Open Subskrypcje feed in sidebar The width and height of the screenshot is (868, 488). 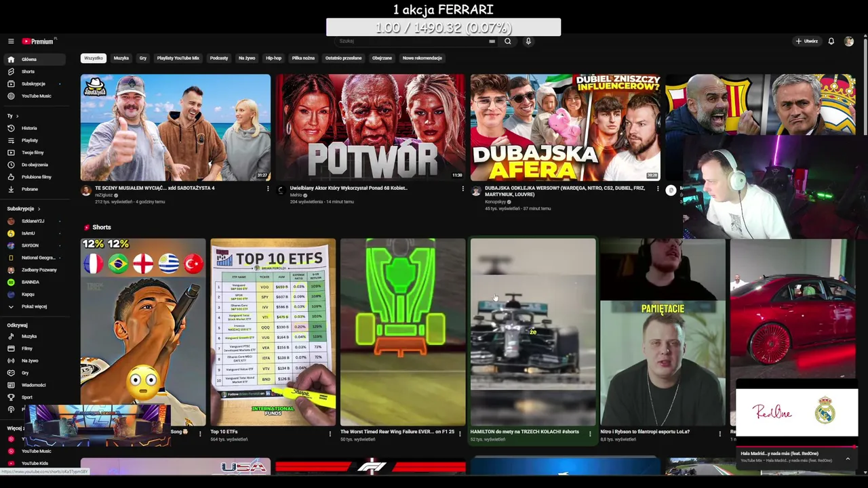tap(33, 84)
